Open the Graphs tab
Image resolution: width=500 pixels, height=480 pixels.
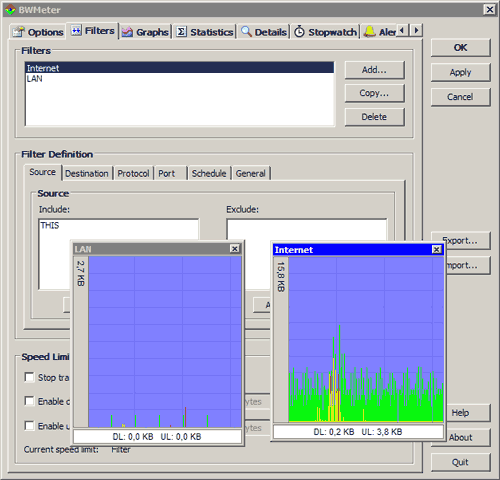click(145, 32)
